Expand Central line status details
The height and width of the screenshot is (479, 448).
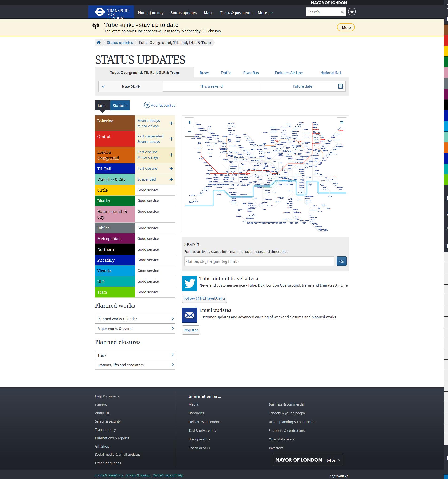pyautogui.click(x=171, y=139)
